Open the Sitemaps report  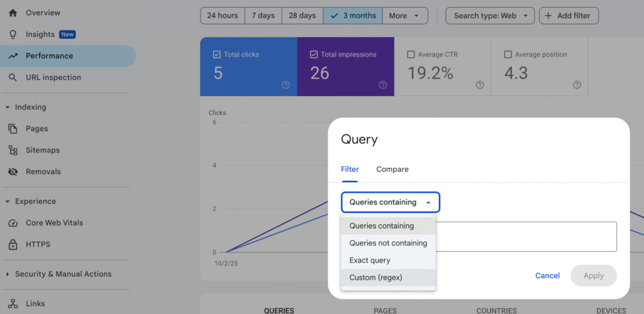click(43, 151)
